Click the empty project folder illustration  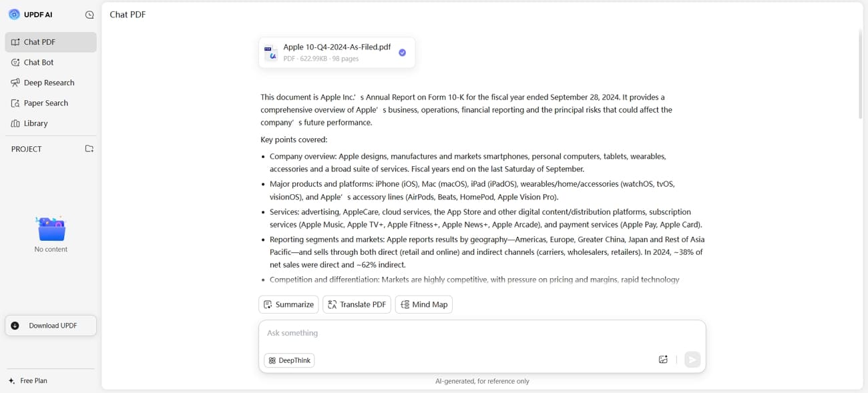pos(51,229)
